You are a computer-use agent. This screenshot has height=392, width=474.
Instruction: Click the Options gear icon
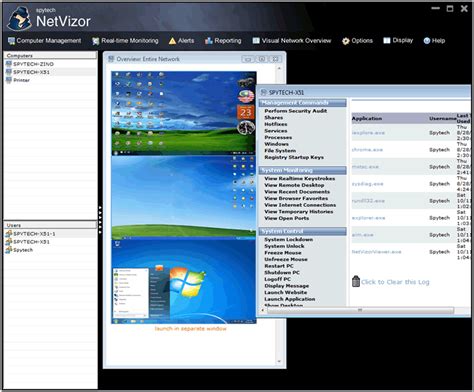point(346,41)
